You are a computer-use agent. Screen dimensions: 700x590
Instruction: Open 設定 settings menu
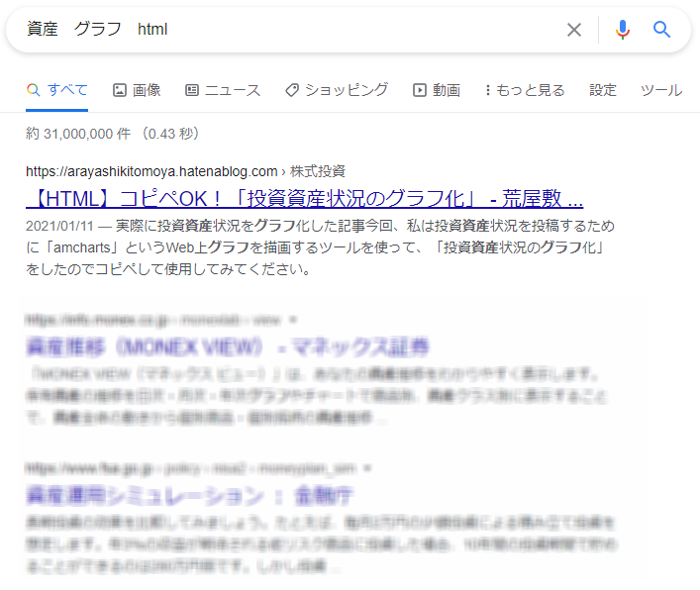pos(603,90)
